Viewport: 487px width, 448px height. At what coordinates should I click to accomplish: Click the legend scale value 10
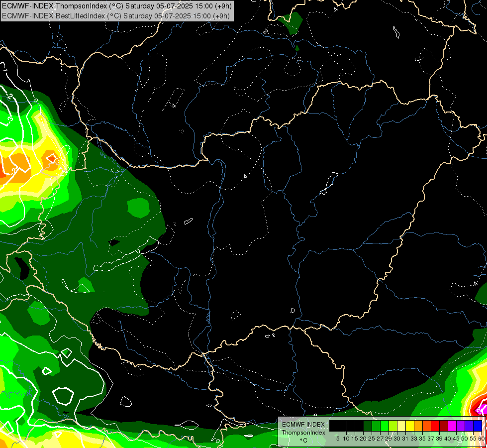coord(346,439)
